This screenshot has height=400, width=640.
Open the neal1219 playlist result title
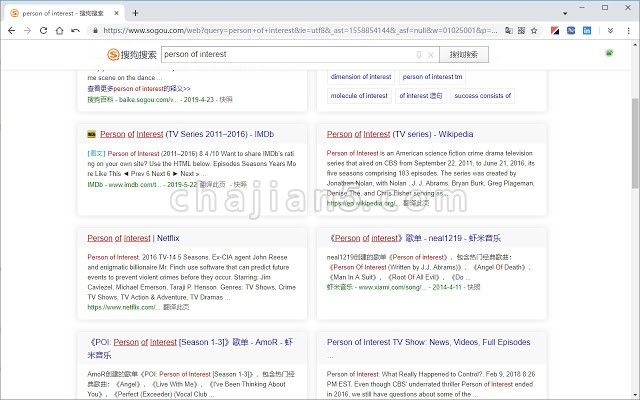(414, 238)
